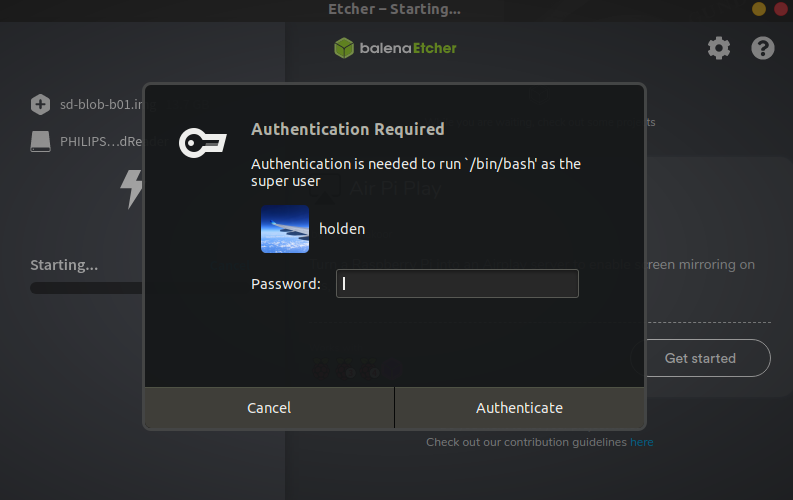This screenshot has height=500, width=793.
Task: Focus the Password input field
Action: click(x=457, y=284)
